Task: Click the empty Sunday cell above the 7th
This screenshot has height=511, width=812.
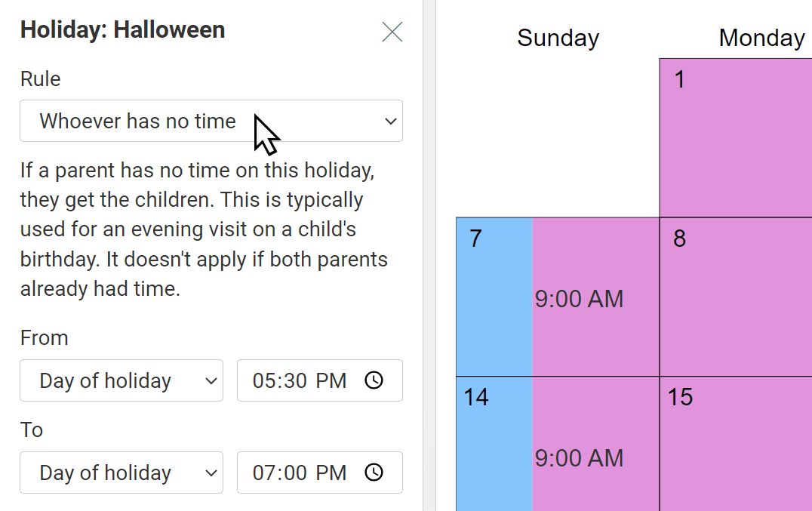Action: click(558, 137)
